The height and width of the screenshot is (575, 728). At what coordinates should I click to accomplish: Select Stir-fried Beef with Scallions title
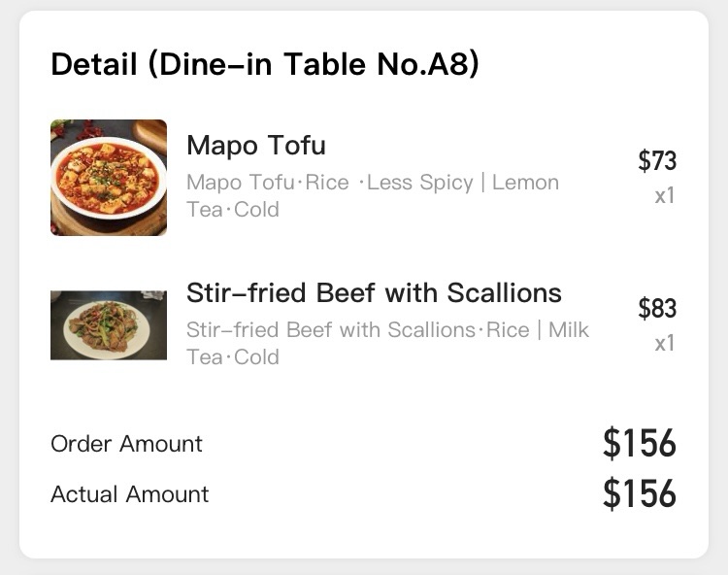[374, 293]
